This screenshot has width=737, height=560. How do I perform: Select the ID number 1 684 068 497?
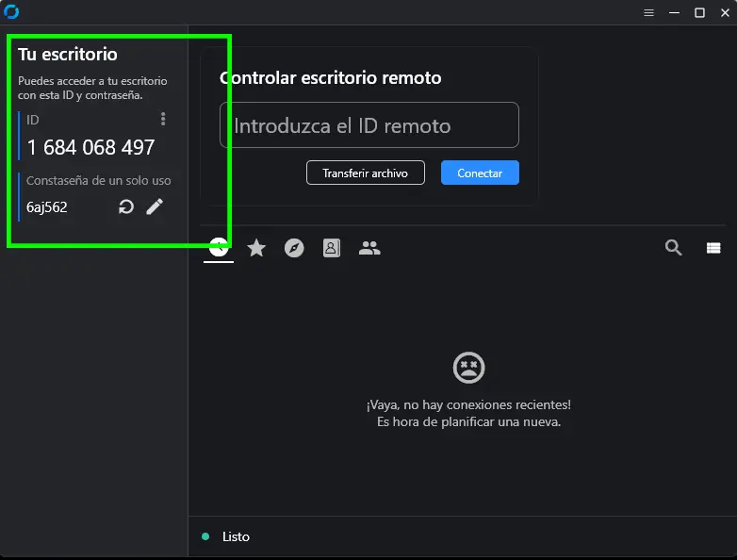[x=90, y=147]
